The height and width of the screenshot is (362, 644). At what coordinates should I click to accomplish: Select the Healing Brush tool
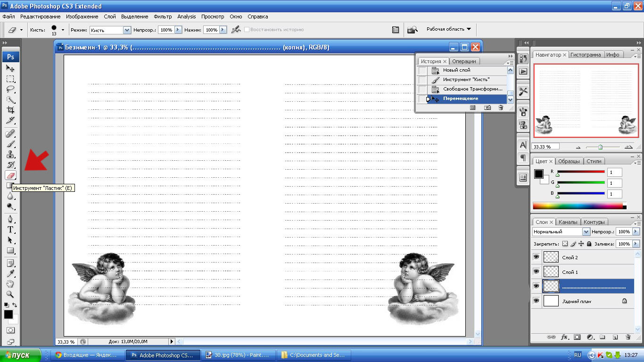(x=10, y=133)
